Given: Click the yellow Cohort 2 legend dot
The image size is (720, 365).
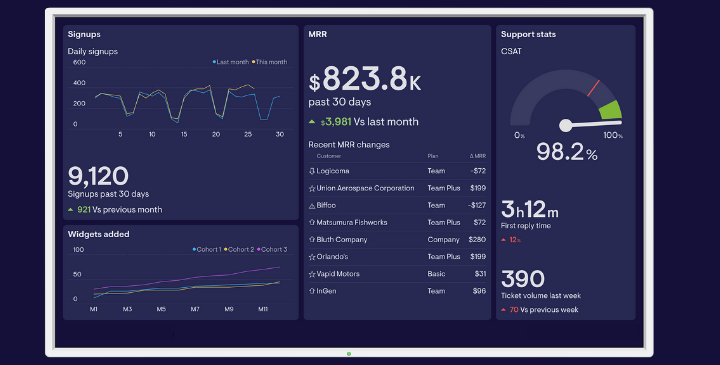Looking at the screenshot, I should pos(225,249).
